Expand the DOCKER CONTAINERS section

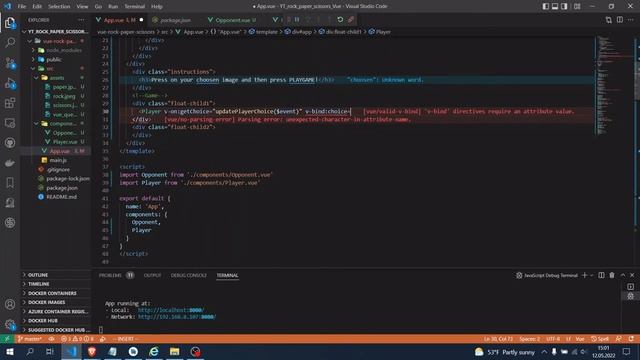[56, 293]
